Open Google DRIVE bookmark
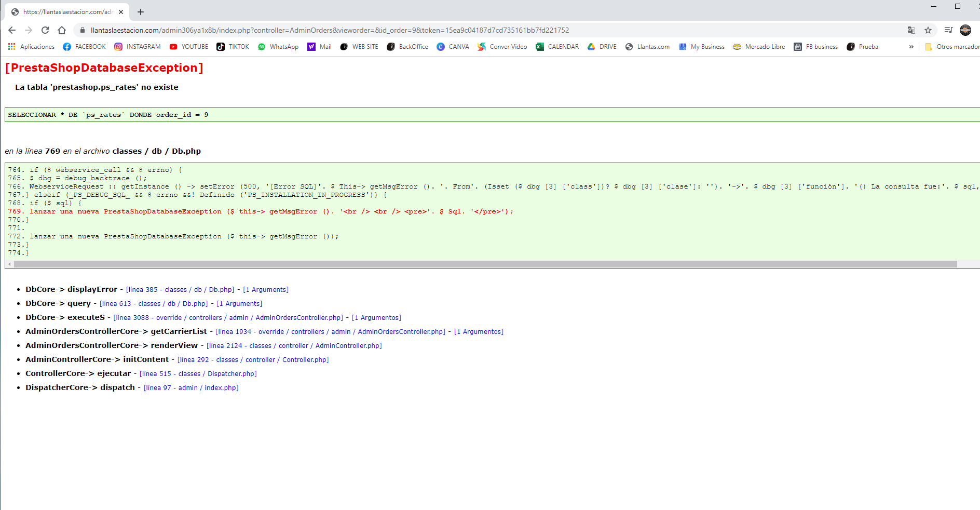 click(x=602, y=47)
